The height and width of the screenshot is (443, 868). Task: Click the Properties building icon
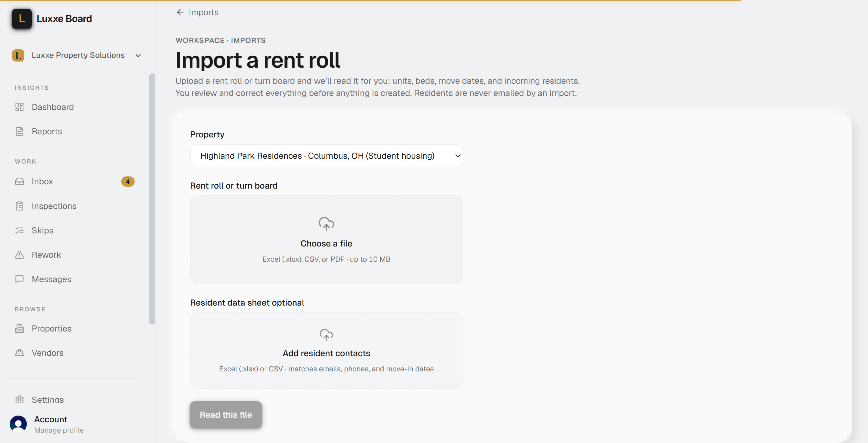pos(19,328)
